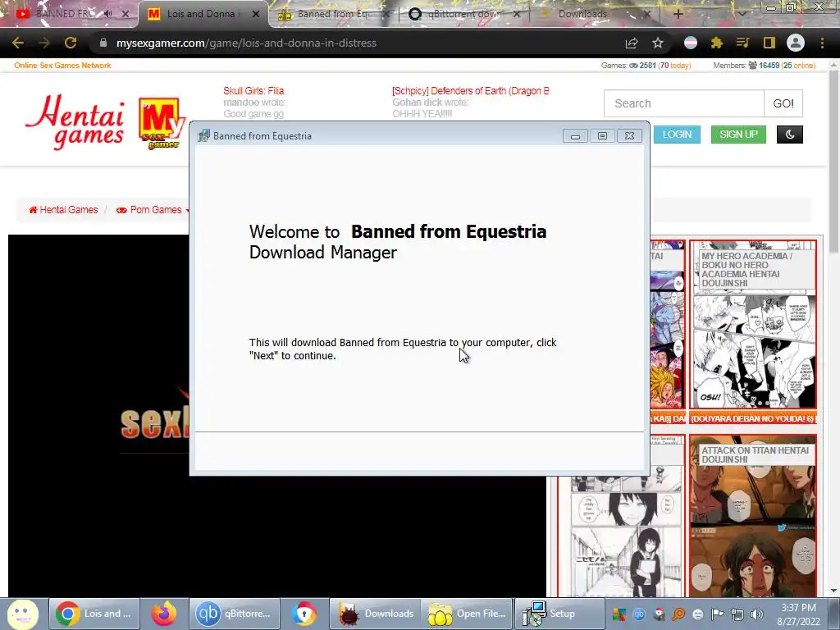The width and height of the screenshot is (840, 630).
Task: Click the Hentai games site logo
Action: point(105,121)
